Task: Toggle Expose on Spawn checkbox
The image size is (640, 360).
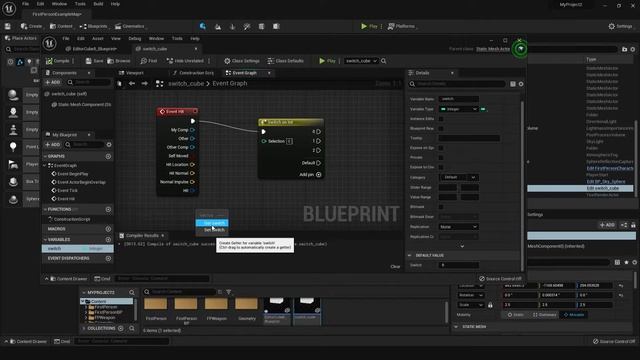Action: pos(441,148)
